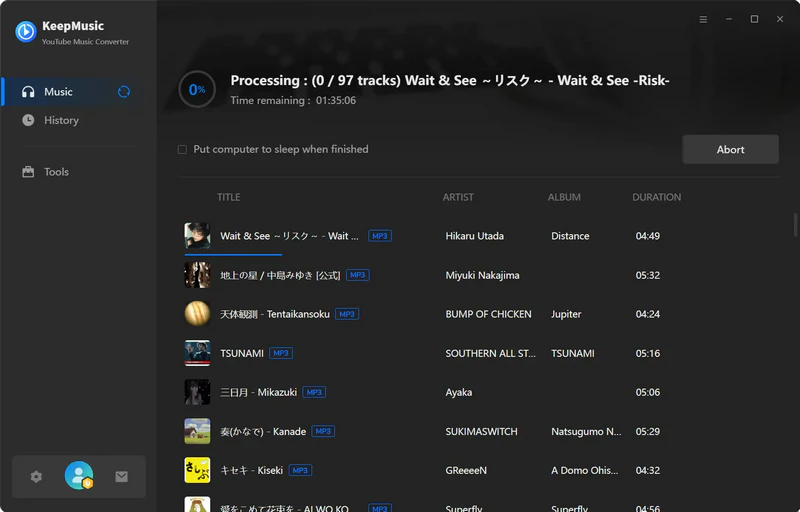800x512 pixels.
Task: Open settings via the gear icon
Action: tap(36, 477)
